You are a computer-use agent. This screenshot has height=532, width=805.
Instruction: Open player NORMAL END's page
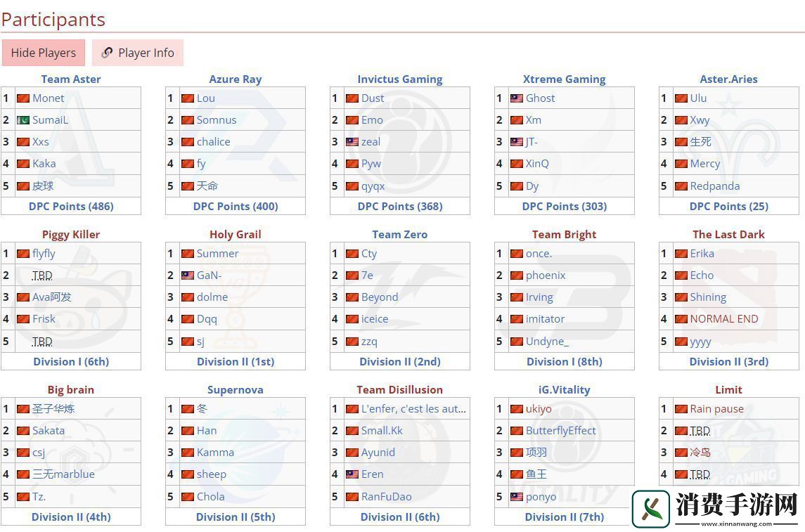[x=724, y=319]
